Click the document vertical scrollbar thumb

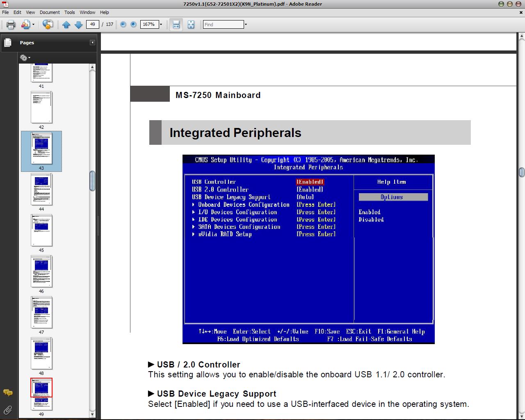[x=522, y=171]
